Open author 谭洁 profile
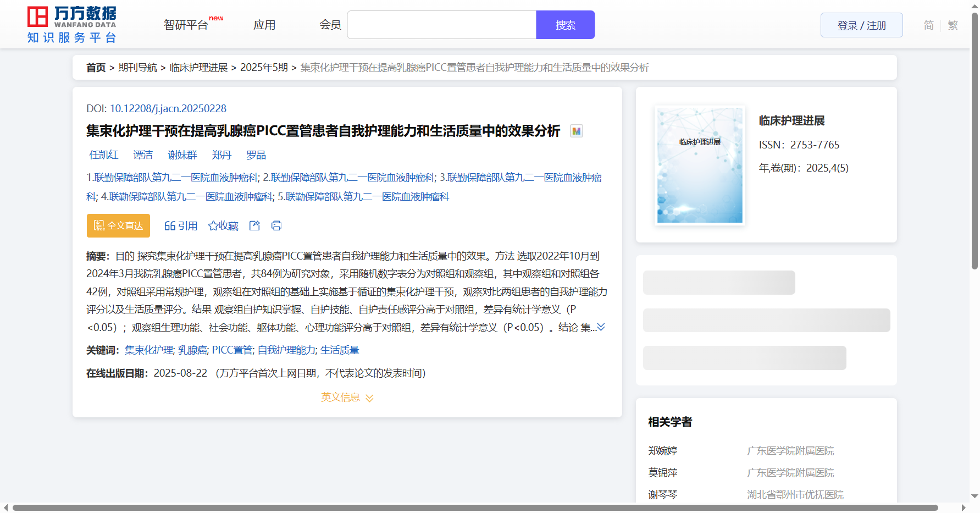Screen dimensions: 980x513 coord(143,155)
